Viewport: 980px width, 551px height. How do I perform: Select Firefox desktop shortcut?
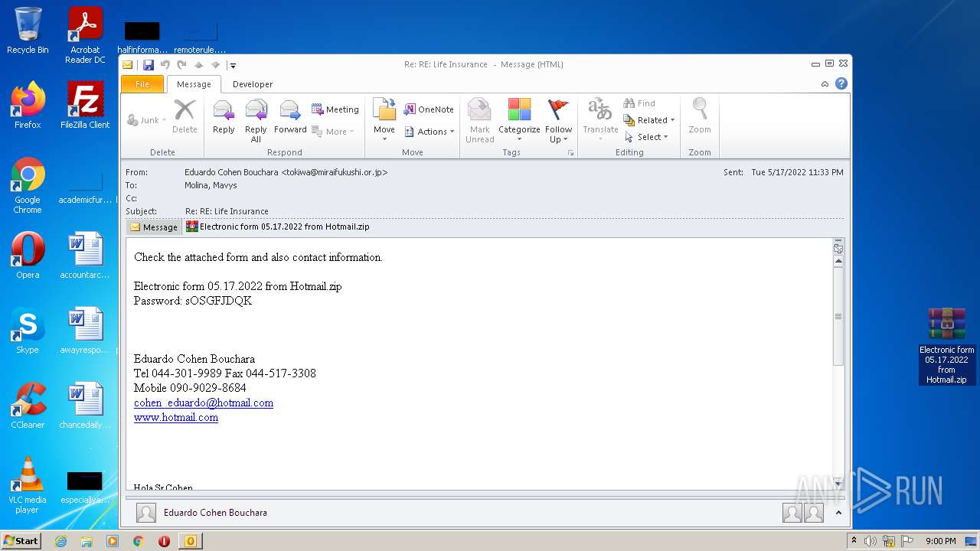(28, 106)
